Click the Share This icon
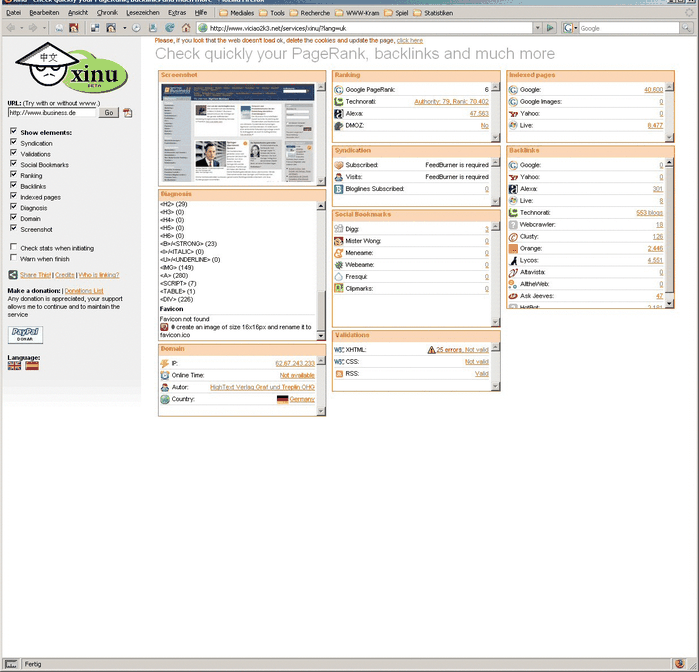 [x=13, y=275]
